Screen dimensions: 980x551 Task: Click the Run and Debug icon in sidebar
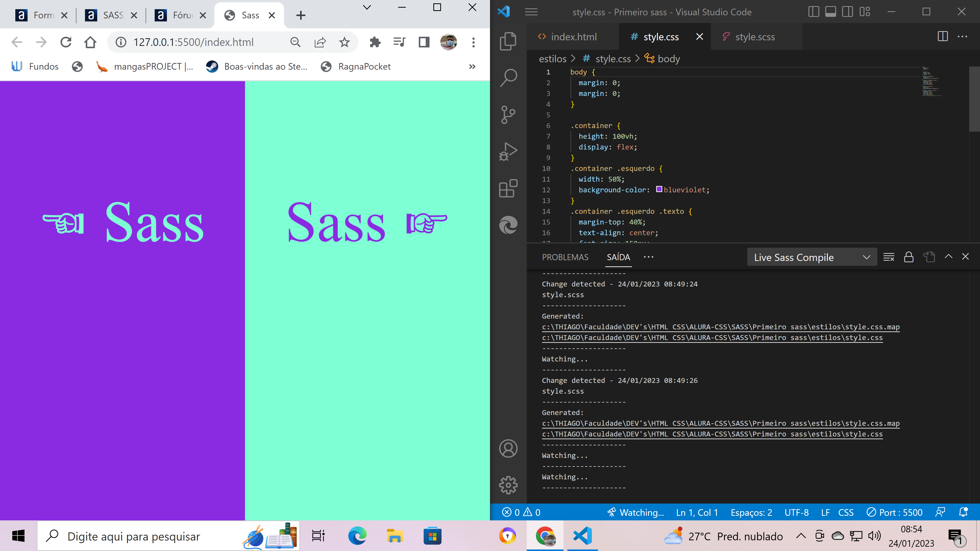(x=508, y=151)
